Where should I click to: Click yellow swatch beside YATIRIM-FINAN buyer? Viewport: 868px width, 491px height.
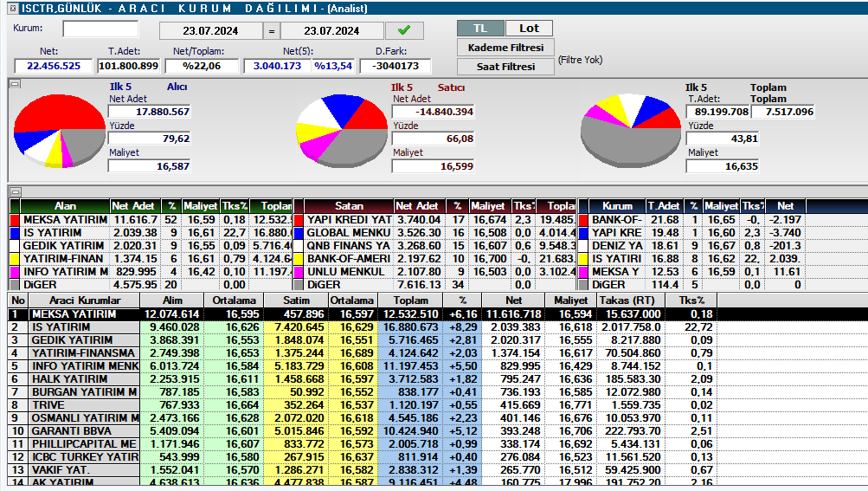pyautogui.click(x=15, y=259)
